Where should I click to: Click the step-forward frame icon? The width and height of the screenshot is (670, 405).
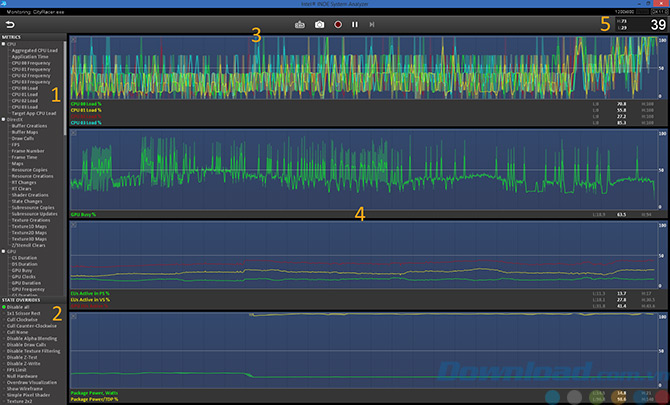pyautogui.click(x=372, y=23)
